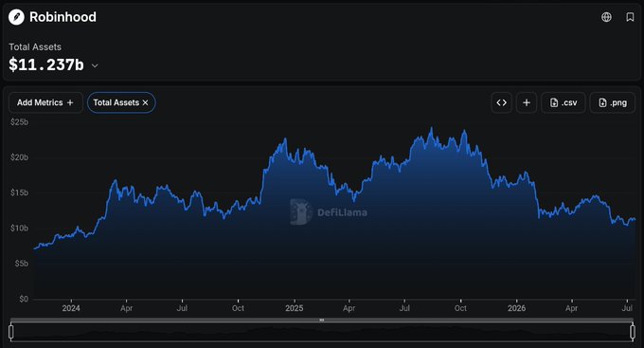Click the $20b y-axis label

click(19, 157)
